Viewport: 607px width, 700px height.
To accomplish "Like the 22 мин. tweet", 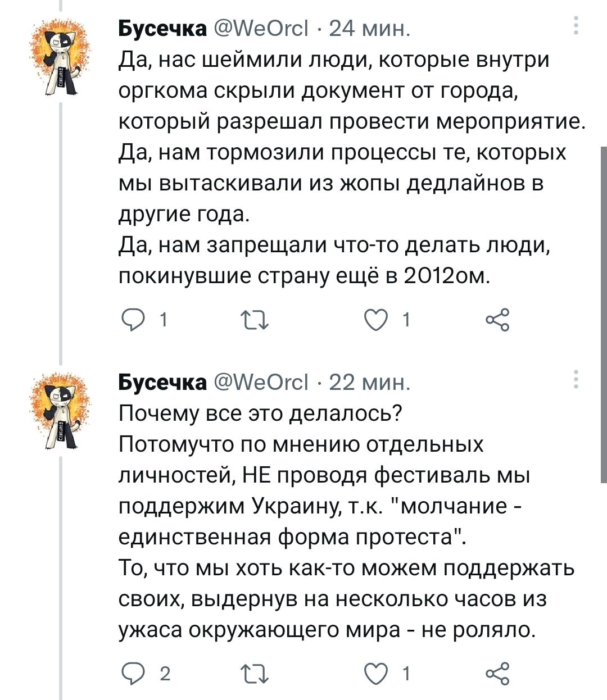I will [x=374, y=673].
